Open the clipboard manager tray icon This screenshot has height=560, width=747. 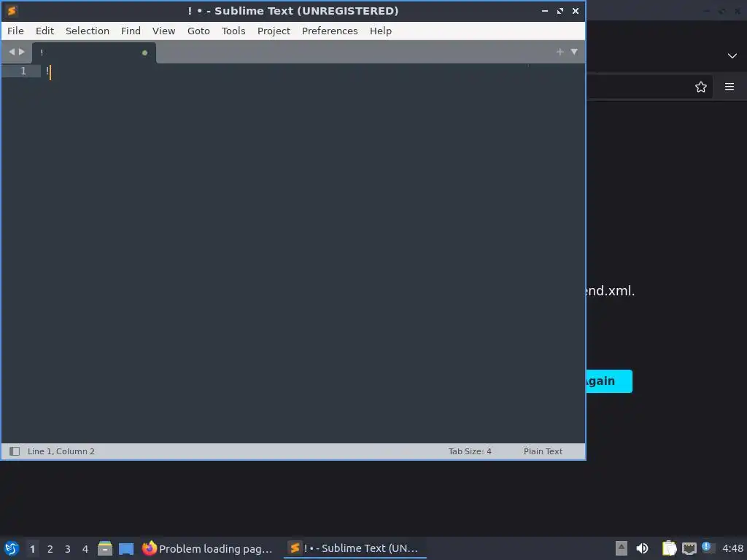point(669,548)
